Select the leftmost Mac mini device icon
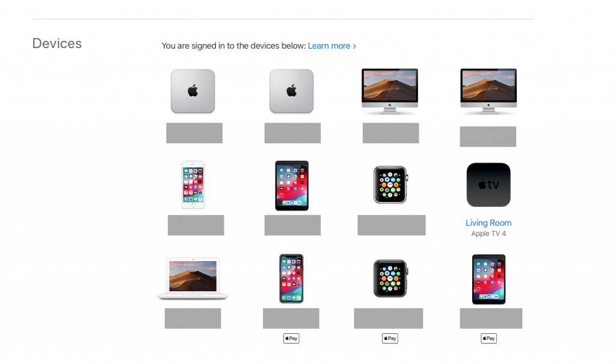The height and width of the screenshot is (364, 616). pyautogui.click(x=192, y=91)
